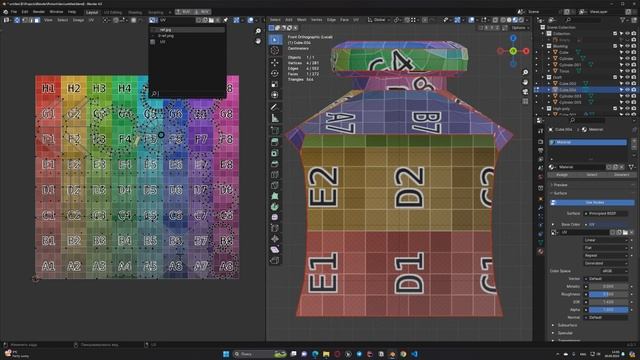Image resolution: width=640 pixels, height=360 pixels.
Task: Click the UV editor pan hand icon
Action: coord(258,41)
